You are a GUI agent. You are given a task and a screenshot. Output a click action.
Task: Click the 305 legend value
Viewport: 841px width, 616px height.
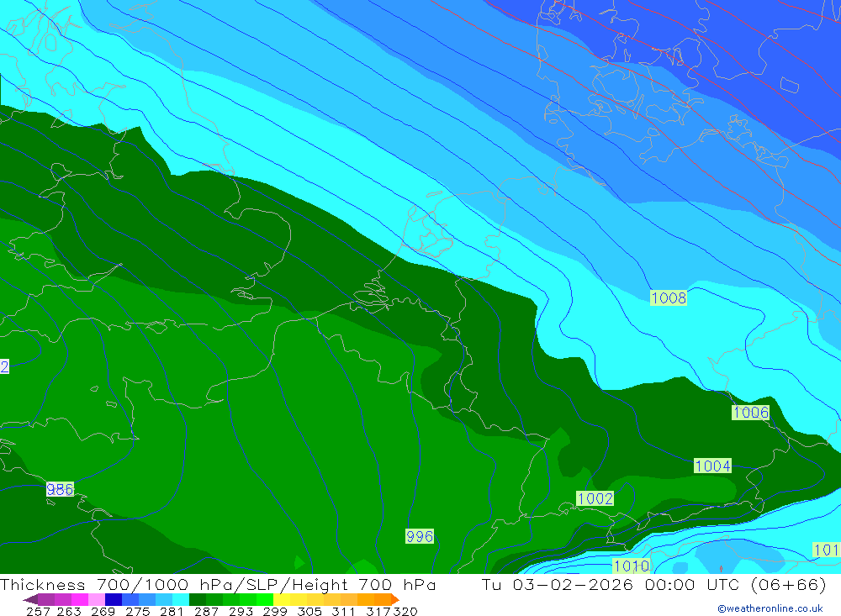[309, 611]
